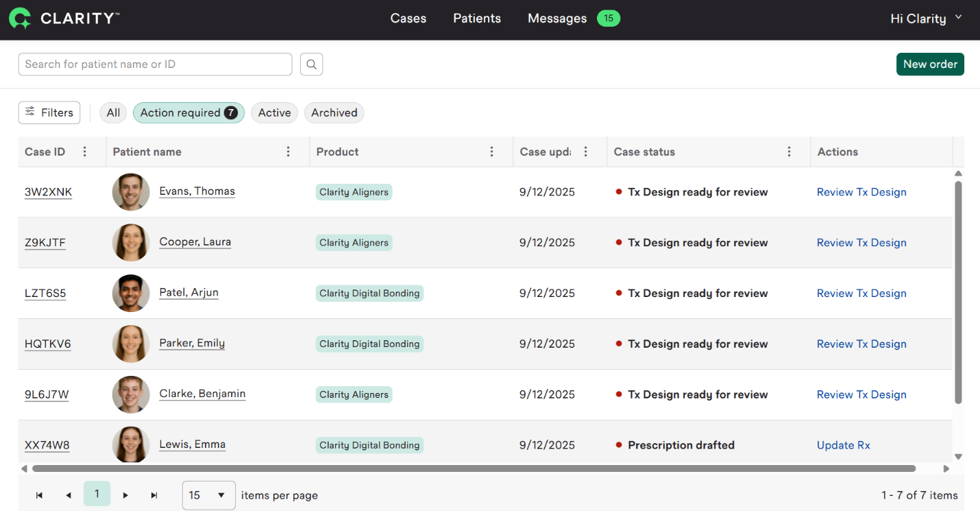
Task: Open the Hi Clarity user menu
Action: (x=926, y=19)
